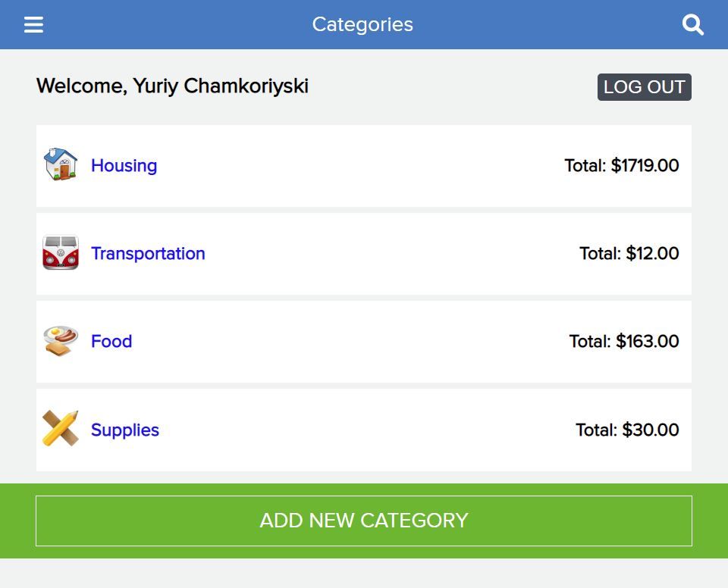The width and height of the screenshot is (728, 588).
Task: Open the Food category link
Action: point(111,342)
